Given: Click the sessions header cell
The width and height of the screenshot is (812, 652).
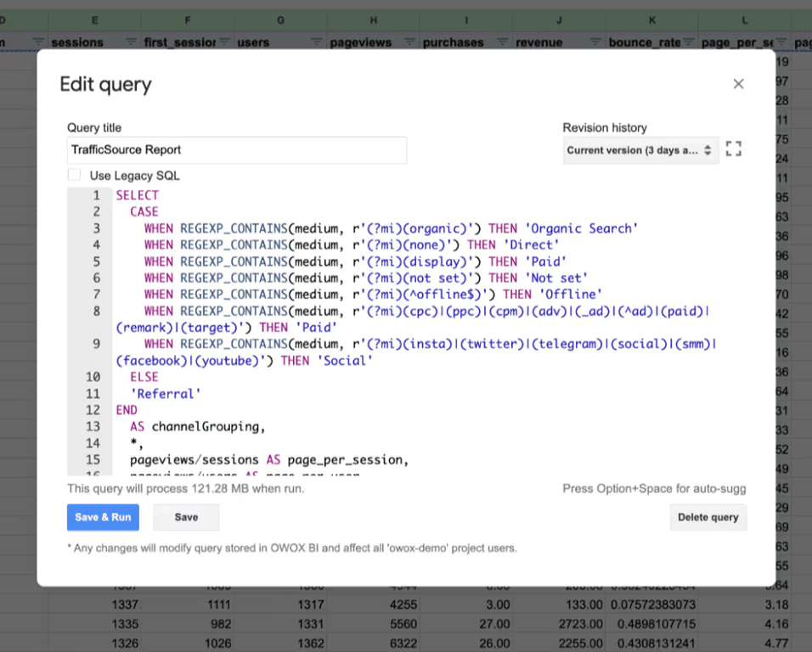Looking at the screenshot, I should click(95, 42).
